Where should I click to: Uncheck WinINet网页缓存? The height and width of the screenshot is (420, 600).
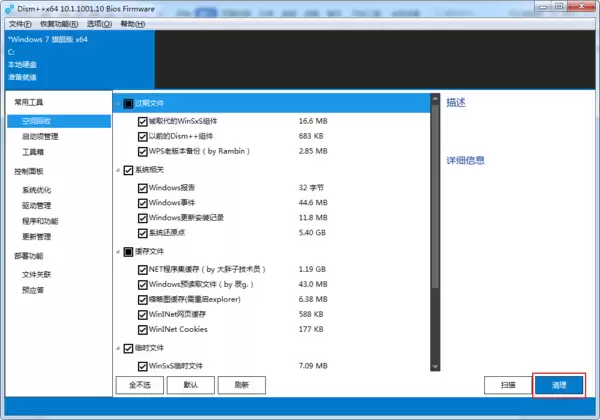142,315
